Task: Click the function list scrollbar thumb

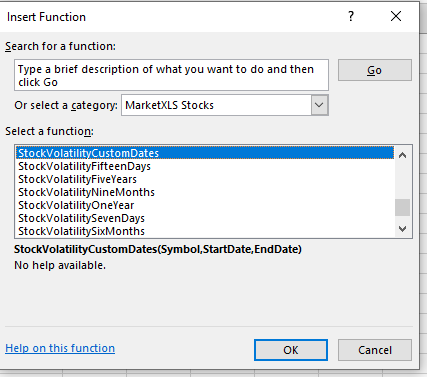Action: (x=403, y=208)
